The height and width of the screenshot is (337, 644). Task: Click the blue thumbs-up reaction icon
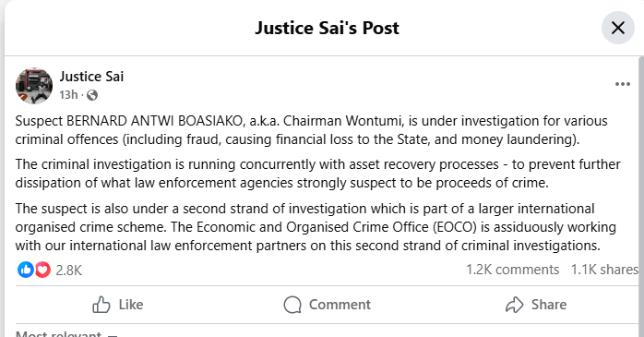tap(25, 270)
